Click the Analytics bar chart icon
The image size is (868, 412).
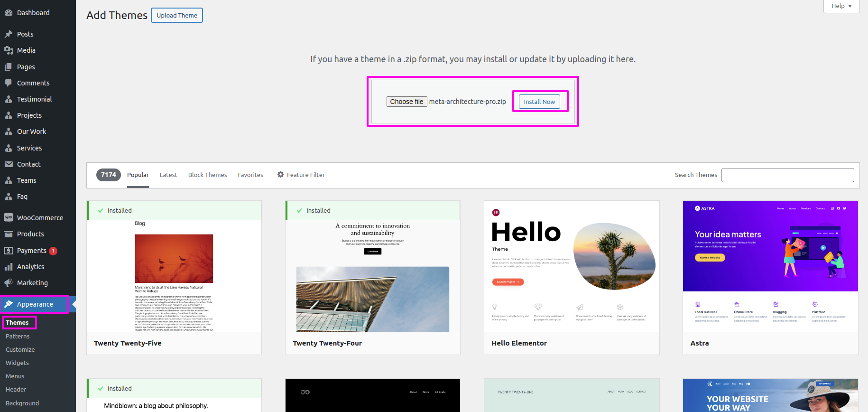click(x=9, y=267)
